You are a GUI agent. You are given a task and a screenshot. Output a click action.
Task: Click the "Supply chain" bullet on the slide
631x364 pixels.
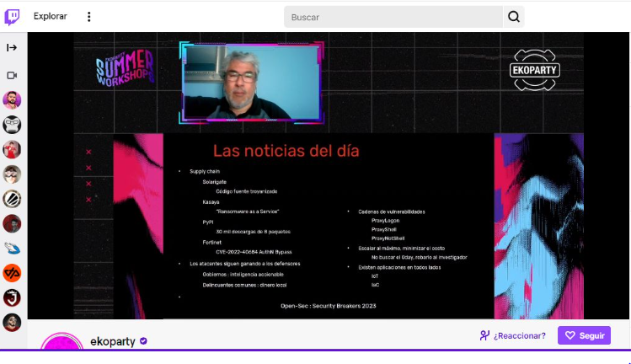click(205, 172)
